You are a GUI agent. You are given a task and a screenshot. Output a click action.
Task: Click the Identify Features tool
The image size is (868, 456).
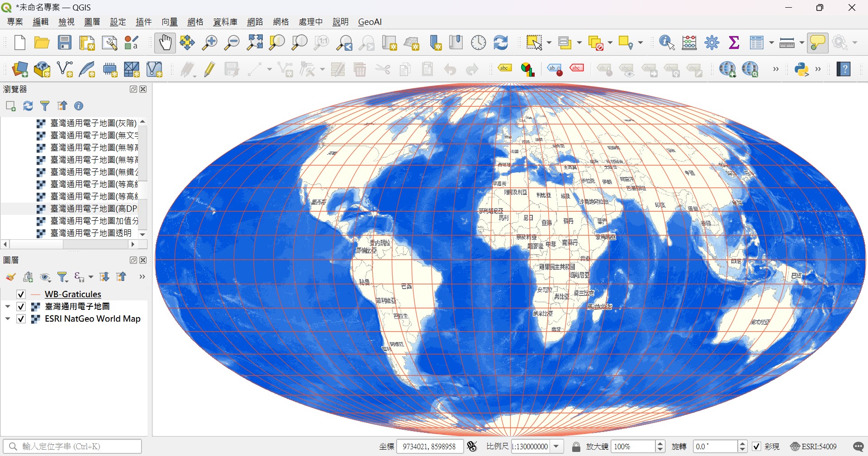pyautogui.click(x=667, y=43)
